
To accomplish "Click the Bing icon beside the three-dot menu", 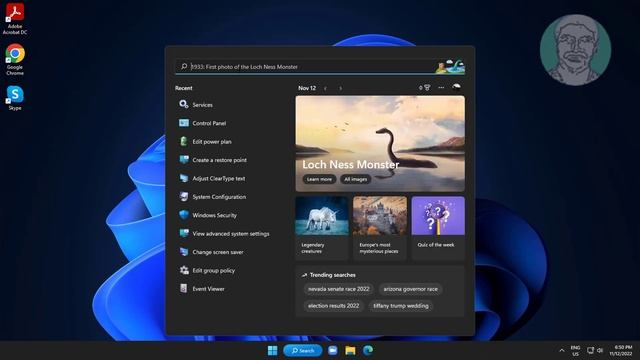I will (456, 87).
